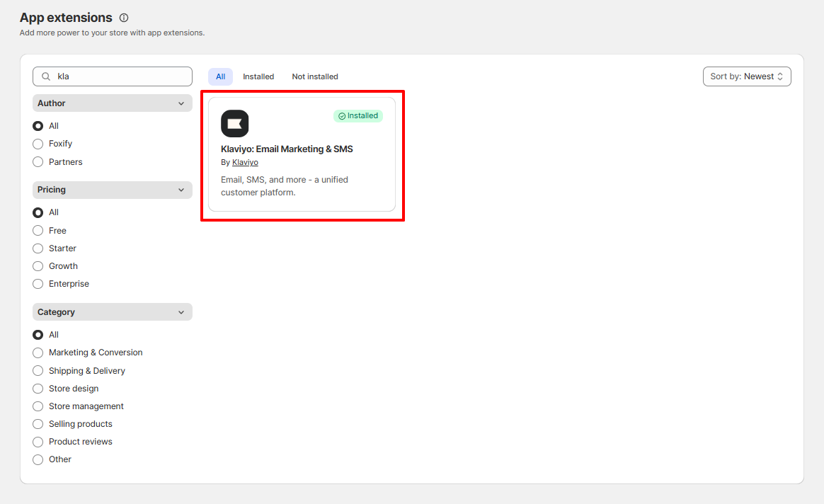Open the Sort by Newest dropdown
Image resolution: width=824 pixels, height=504 pixels.
747,76
